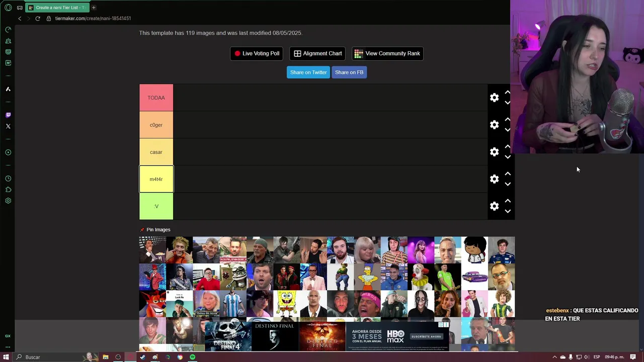Open sidebar Settings gear icon
This screenshot has width=644, height=362.
[8, 201]
